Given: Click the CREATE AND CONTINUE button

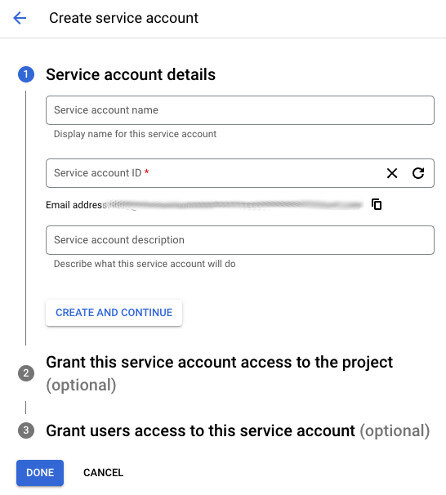Looking at the screenshot, I should click(x=114, y=313).
